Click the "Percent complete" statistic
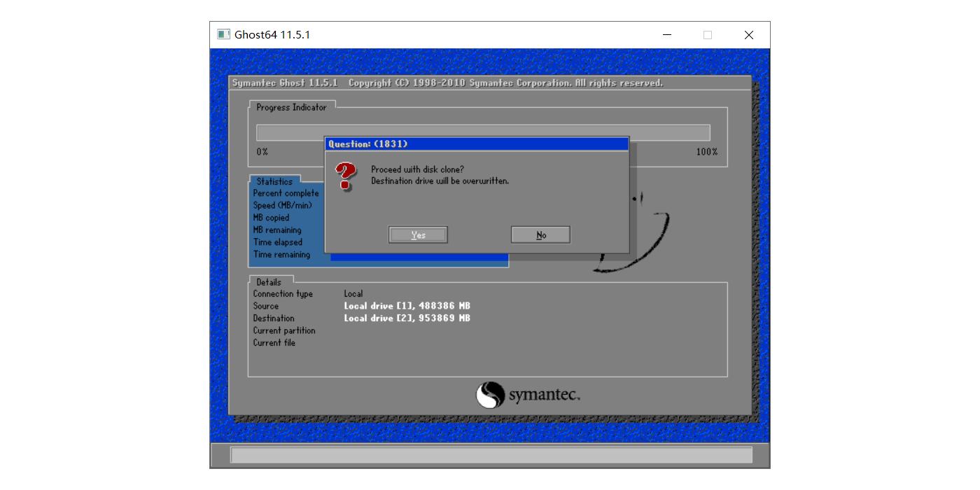 (286, 193)
